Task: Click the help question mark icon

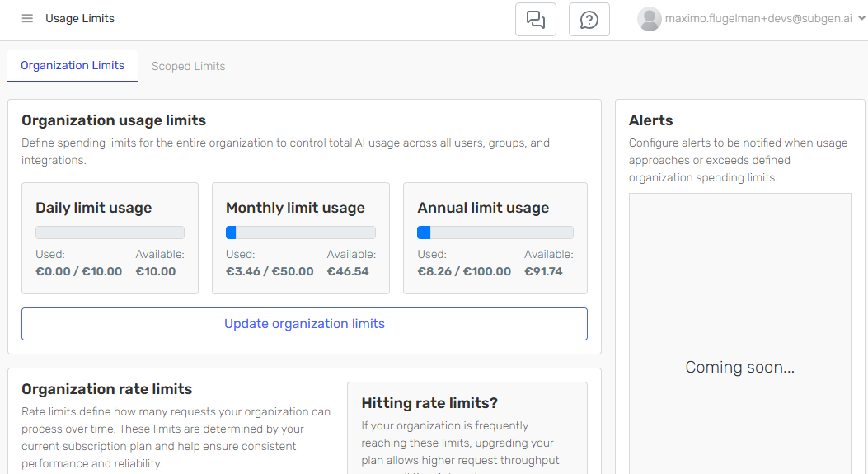Action: coord(589,20)
